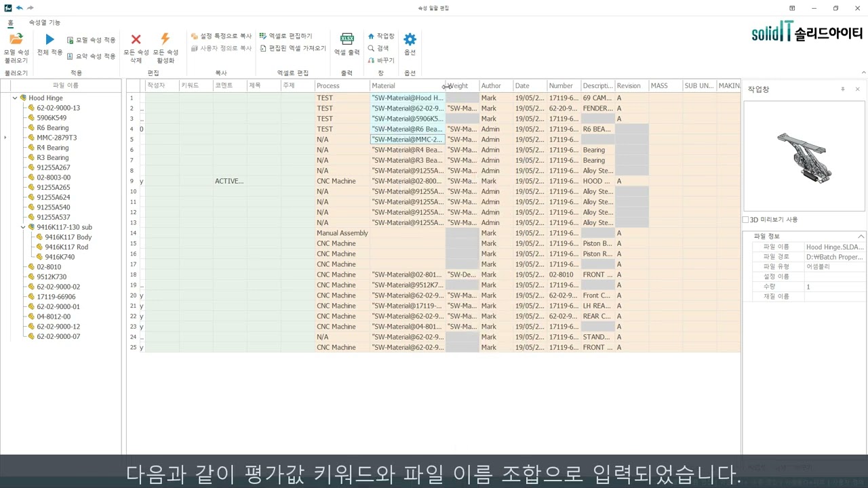This screenshot has width=868, height=488.
Task: Collapse the 9416K117-130 sub node
Action: click(x=23, y=227)
